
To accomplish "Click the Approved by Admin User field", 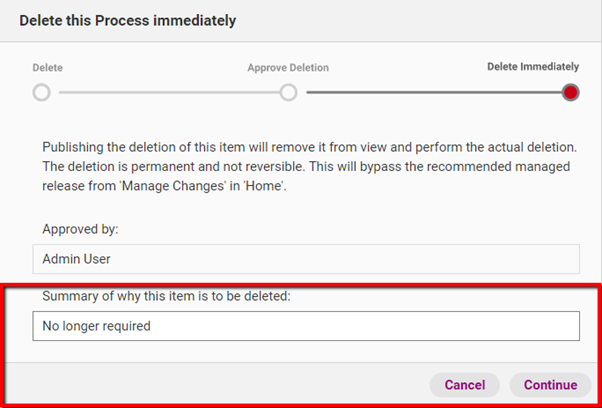I will pos(305,259).
